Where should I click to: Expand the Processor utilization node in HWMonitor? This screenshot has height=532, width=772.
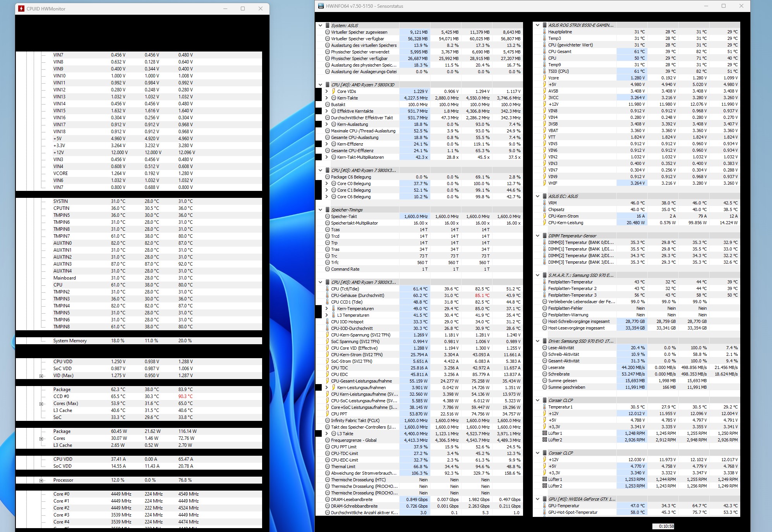pyautogui.click(x=41, y=481)
